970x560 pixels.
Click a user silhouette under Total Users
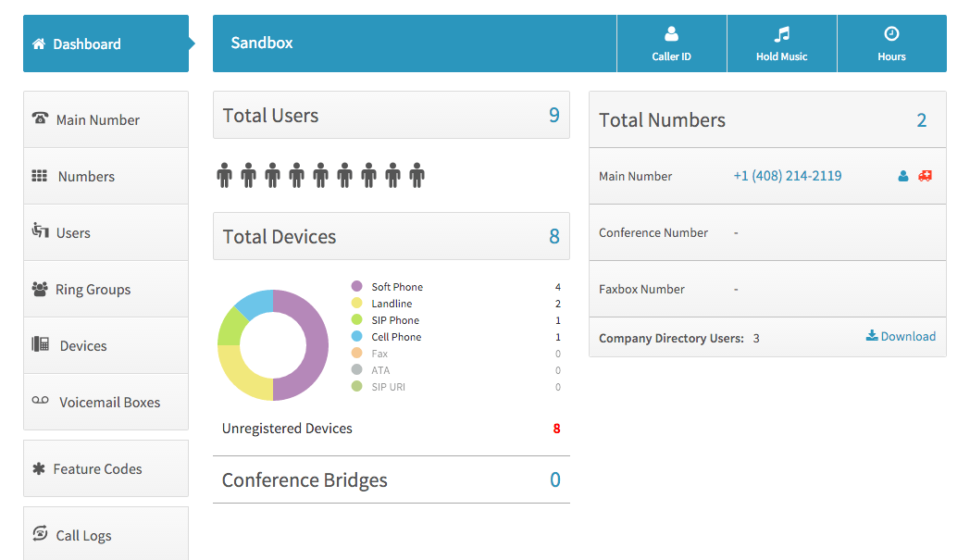coord(225,174)
